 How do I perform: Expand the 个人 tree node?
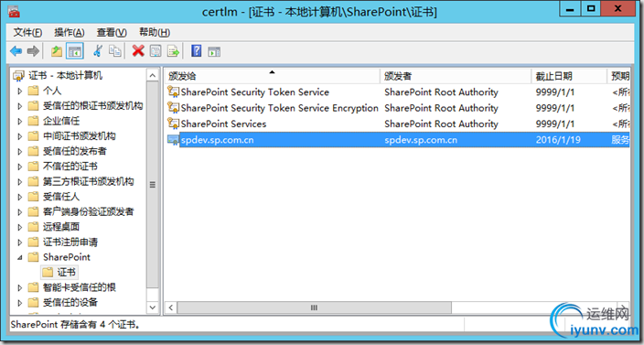point(20,91)
